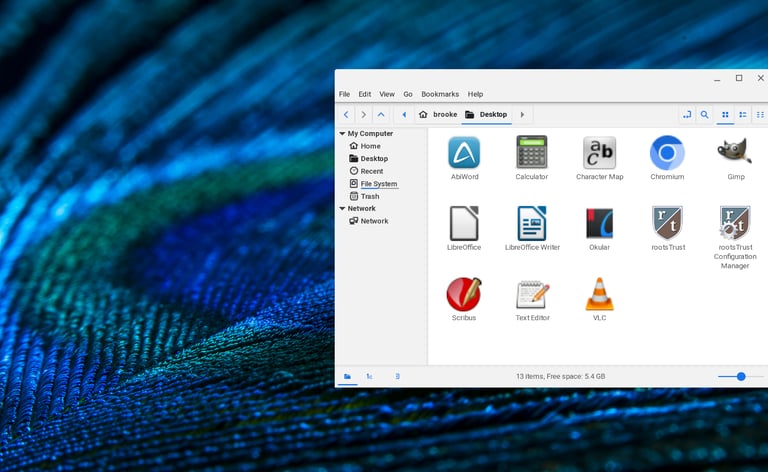768x472 pixels.
Task: Switch to compact view
Action: (x=760, y=115)
